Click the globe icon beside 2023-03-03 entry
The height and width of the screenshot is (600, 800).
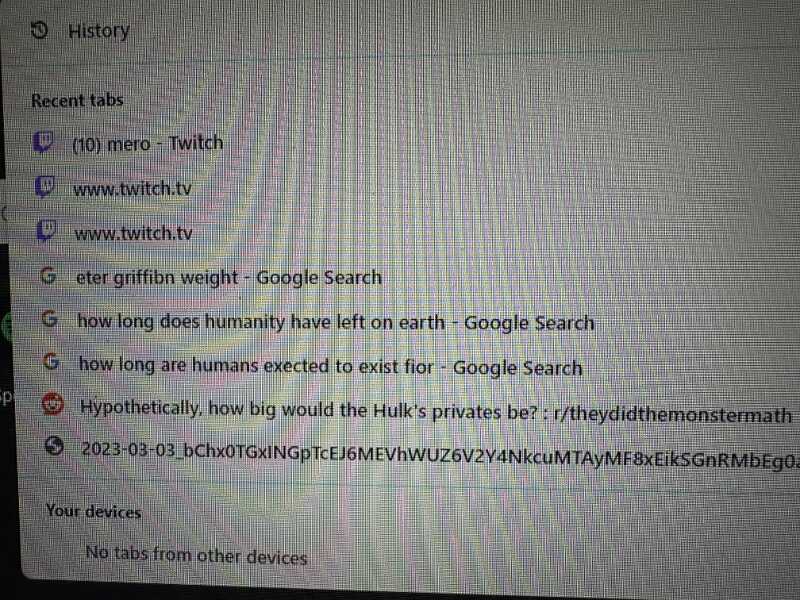tap(54, 446)
